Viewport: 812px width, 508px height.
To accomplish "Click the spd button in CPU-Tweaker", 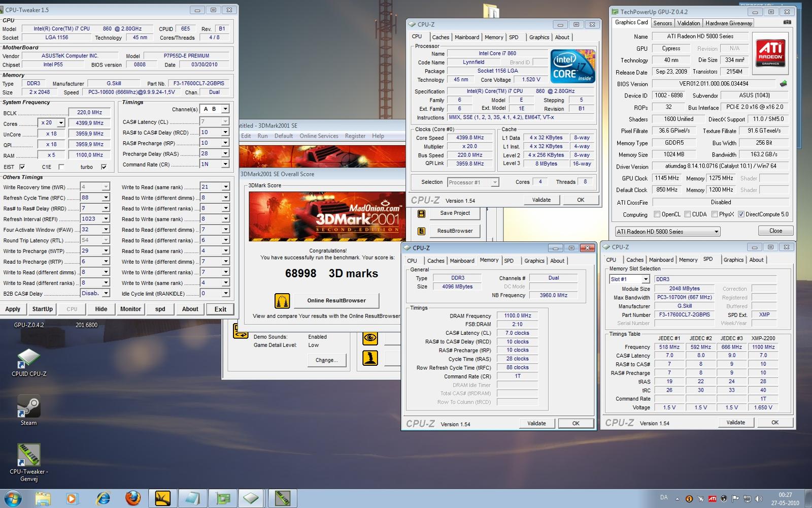I will pyautogui.click(x=160, y=309).
